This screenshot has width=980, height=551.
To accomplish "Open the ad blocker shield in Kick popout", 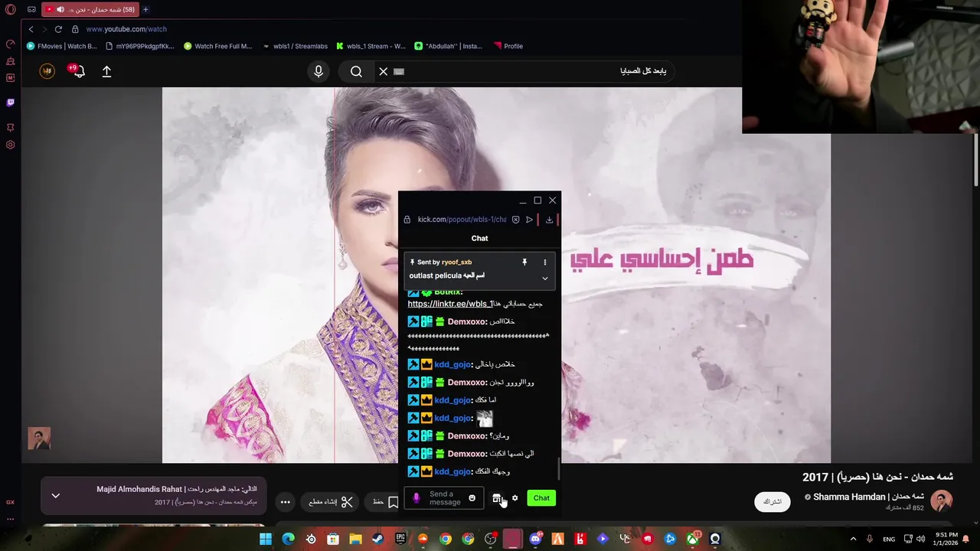I will coord(515,220).
